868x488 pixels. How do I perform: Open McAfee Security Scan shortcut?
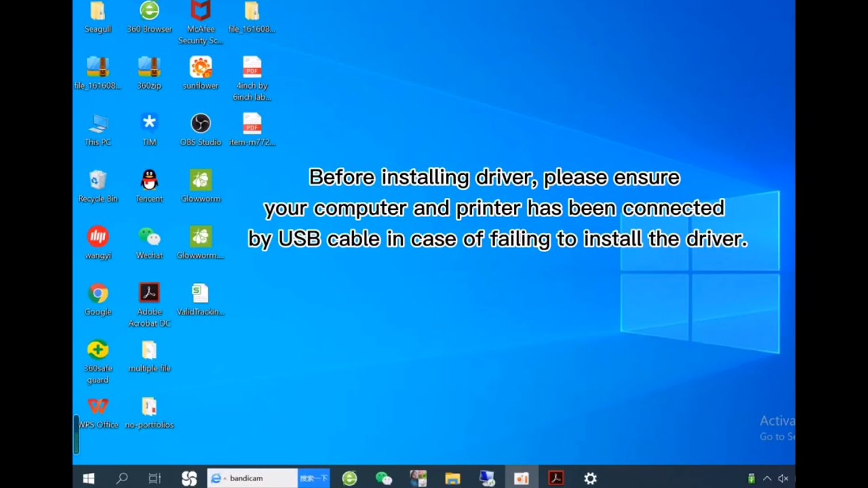[x=201, y=22]
